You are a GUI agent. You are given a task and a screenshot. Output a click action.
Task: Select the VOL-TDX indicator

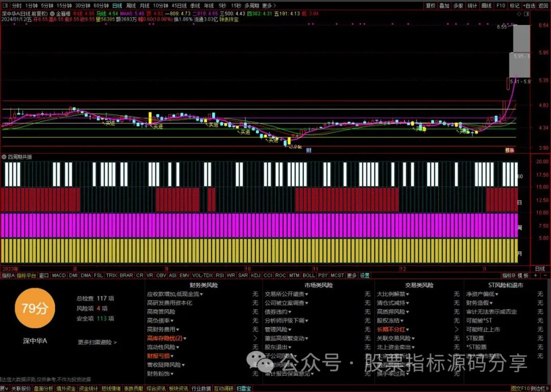(x=203, y=276)
